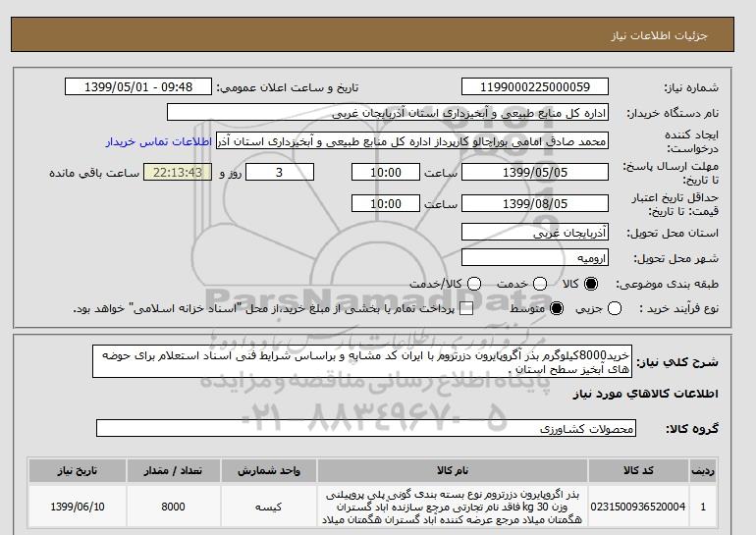Click the need date cell 1399/06/10
Viewport: 756px width, 535px height.
(x=78, y=508)
